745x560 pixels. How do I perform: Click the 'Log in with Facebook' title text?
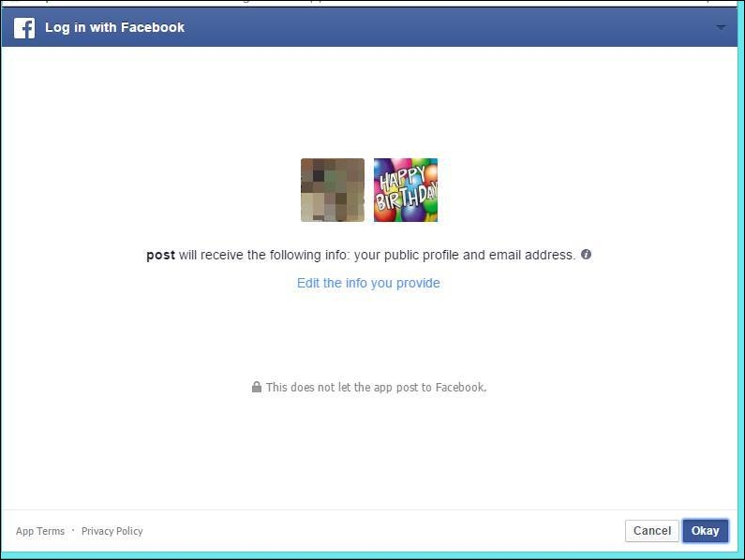(114, 27)
